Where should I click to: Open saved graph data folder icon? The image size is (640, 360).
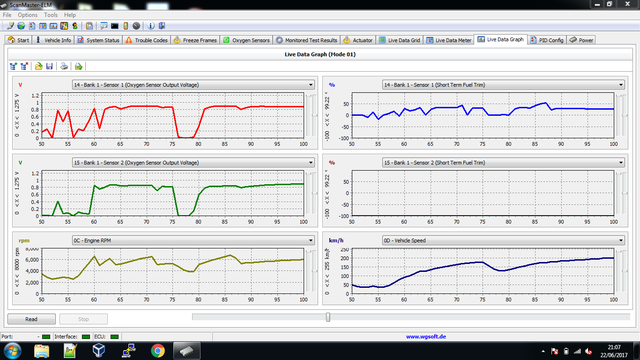[x=38, y=66]
